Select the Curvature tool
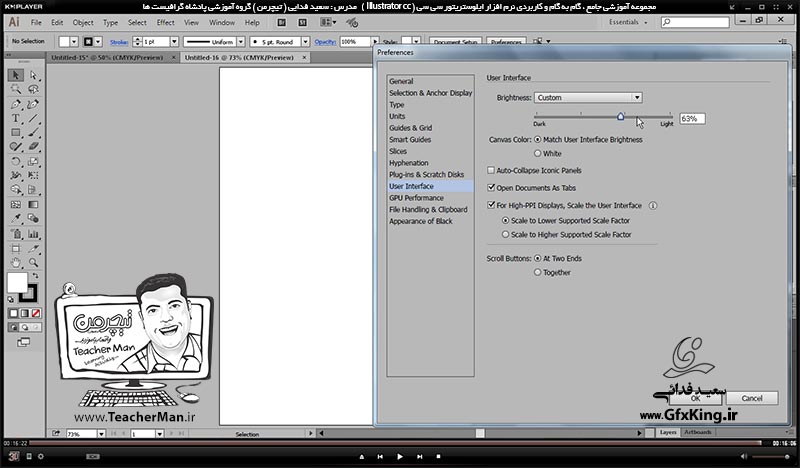800x468 pixels. click(34, 104)
